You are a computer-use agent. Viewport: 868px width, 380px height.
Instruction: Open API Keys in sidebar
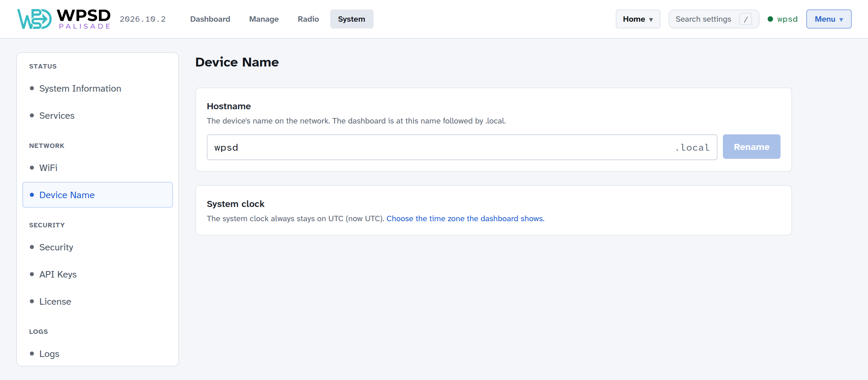98,274
